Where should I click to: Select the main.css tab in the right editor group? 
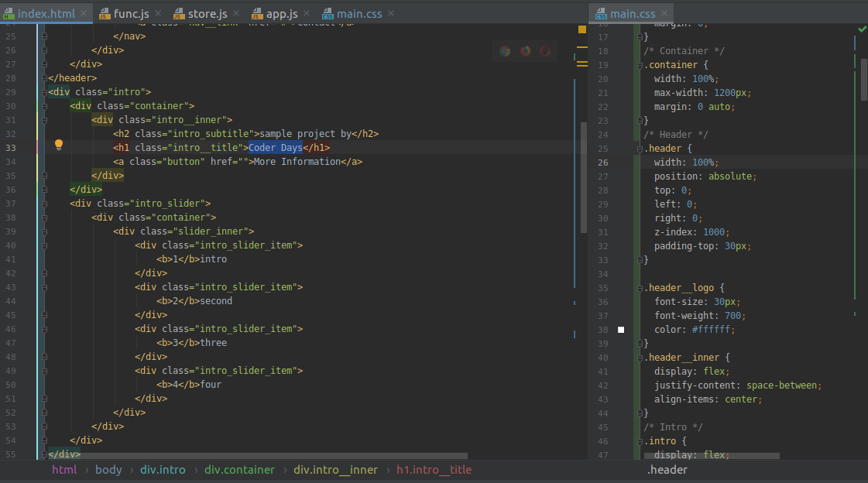632,14
